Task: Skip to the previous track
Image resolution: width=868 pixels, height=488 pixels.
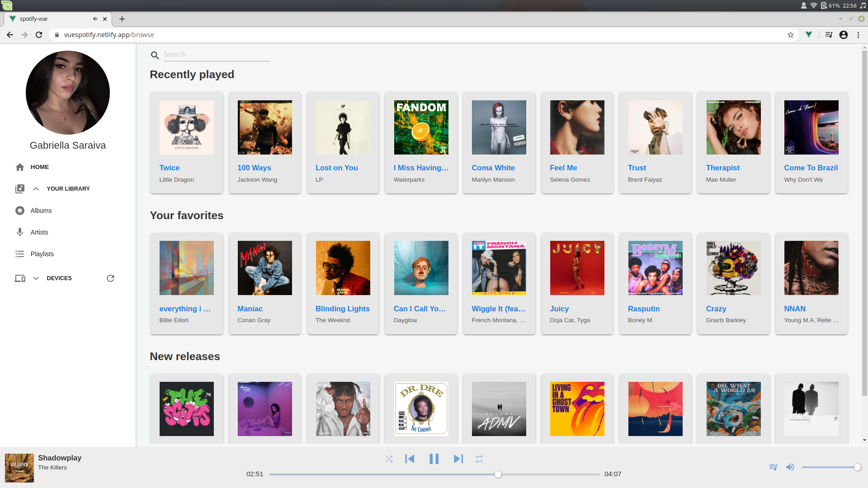Action: pos(410,459)
